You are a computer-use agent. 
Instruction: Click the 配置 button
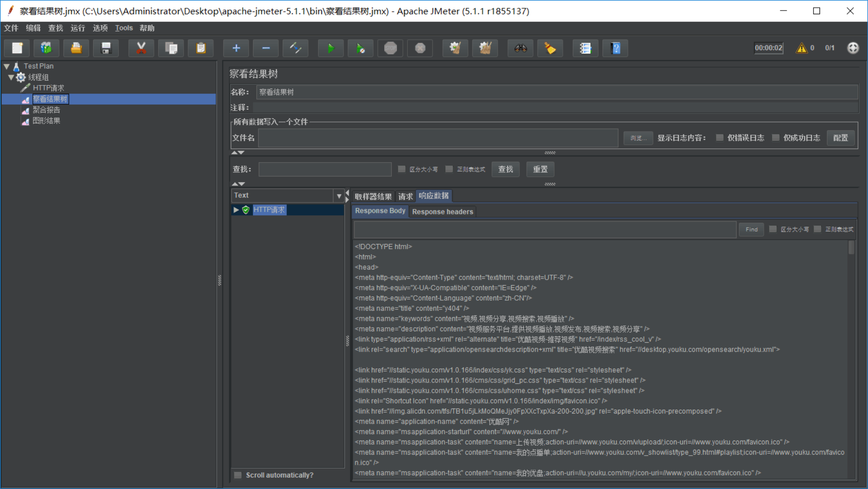pos(840,138)
